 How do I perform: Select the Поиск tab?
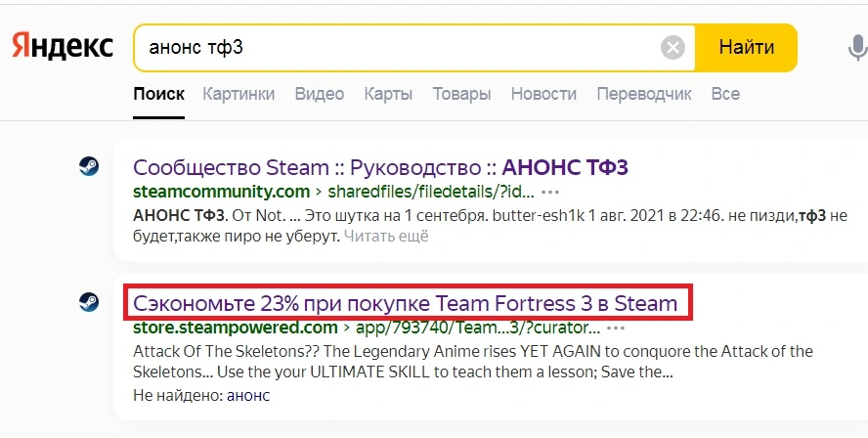tap(159, 94)
